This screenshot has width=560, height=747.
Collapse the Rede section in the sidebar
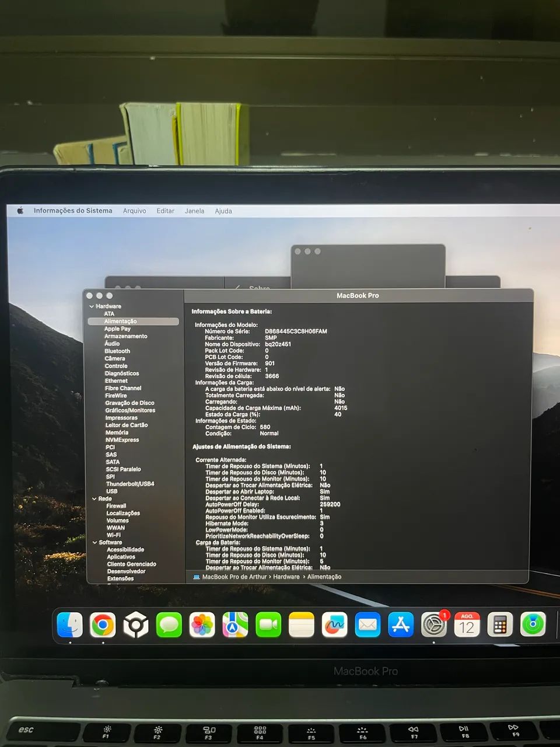(94, 498)
